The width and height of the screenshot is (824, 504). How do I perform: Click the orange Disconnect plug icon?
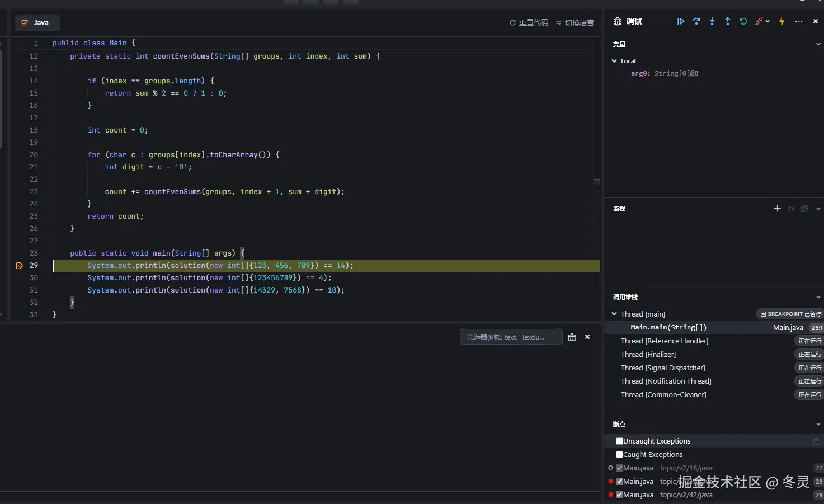pos(759,21)
